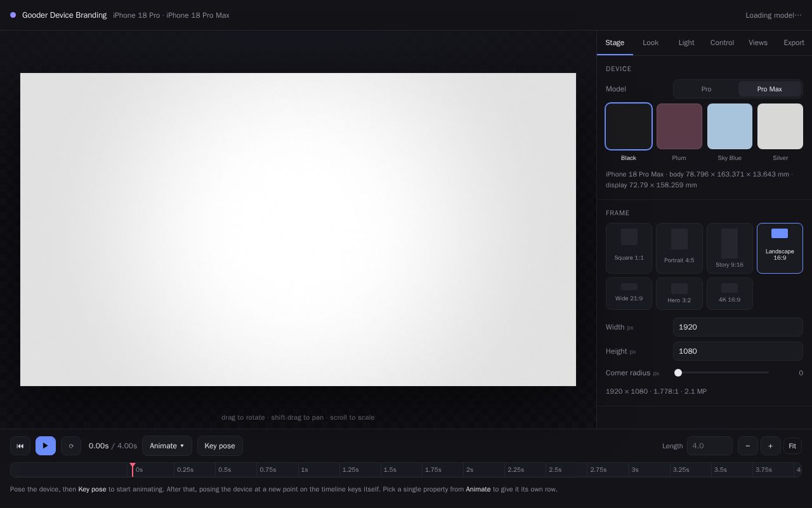Select the Silver device color
Viewport: 812px width, 508px height.
[x=780, y=126]
